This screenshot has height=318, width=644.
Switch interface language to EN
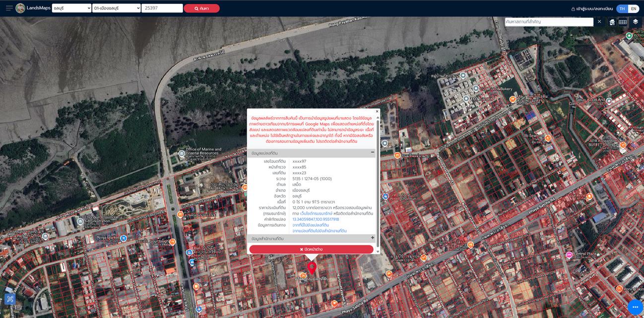click(x=634, y=8)
